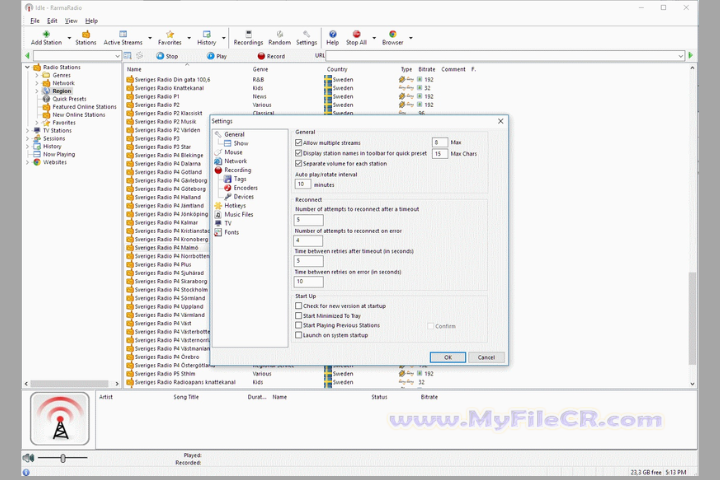Click the Favorites star toolbar icon

(170, 38)
